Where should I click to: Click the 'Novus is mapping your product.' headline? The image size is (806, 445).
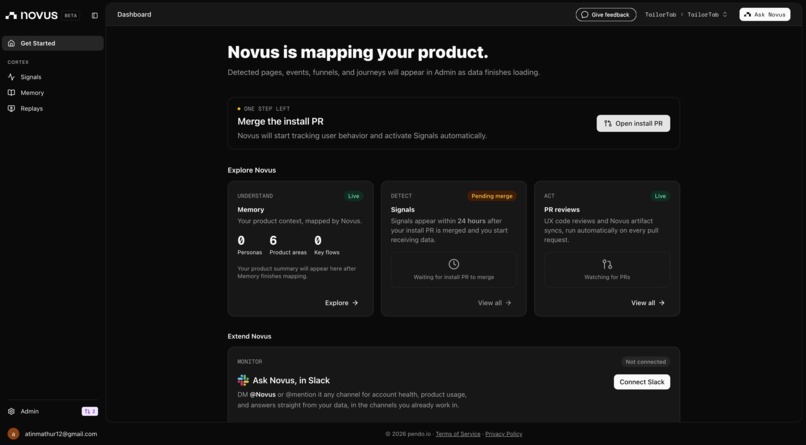click(358, 52)
